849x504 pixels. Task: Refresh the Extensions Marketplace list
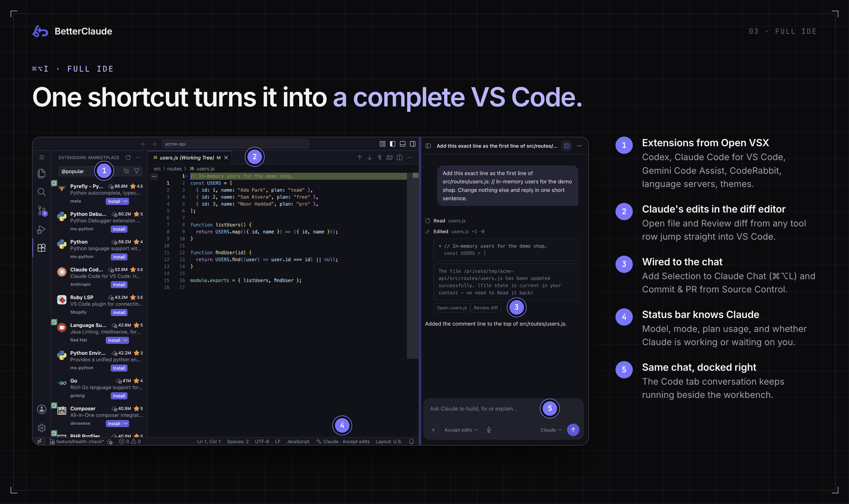128,157
